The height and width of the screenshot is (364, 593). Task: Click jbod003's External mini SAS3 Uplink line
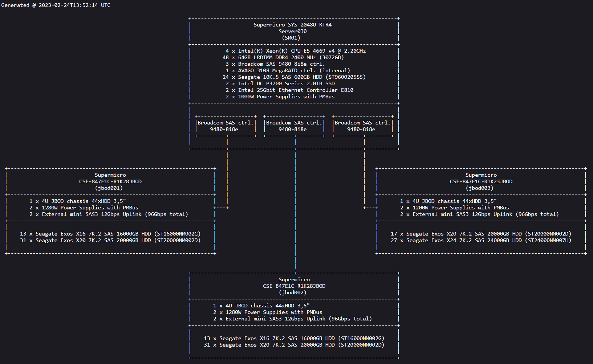tap(479, 214)
